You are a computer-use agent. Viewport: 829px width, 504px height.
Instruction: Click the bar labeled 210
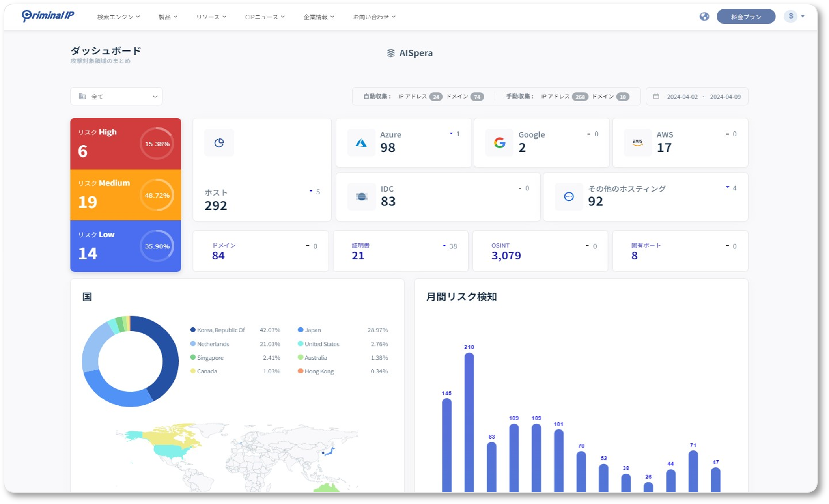(x=469, y=422)
